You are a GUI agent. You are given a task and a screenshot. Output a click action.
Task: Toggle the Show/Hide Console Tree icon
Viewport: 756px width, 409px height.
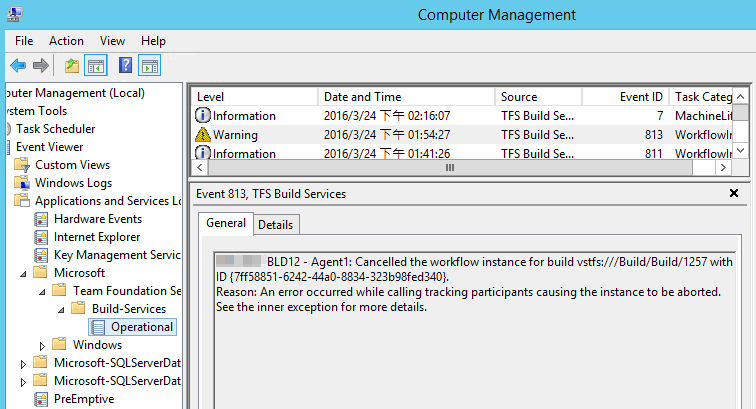pyautogui.click(x=96, y=66)
